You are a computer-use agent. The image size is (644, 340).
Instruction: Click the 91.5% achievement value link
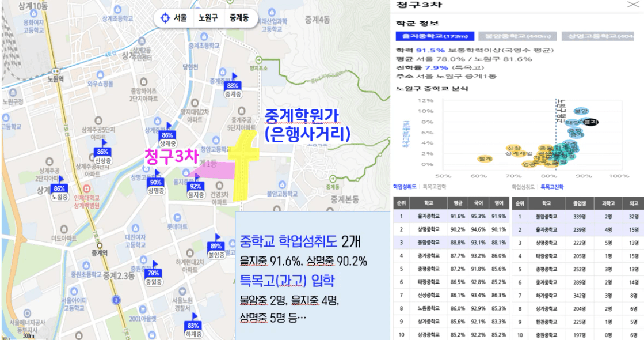tap(430, 50)
